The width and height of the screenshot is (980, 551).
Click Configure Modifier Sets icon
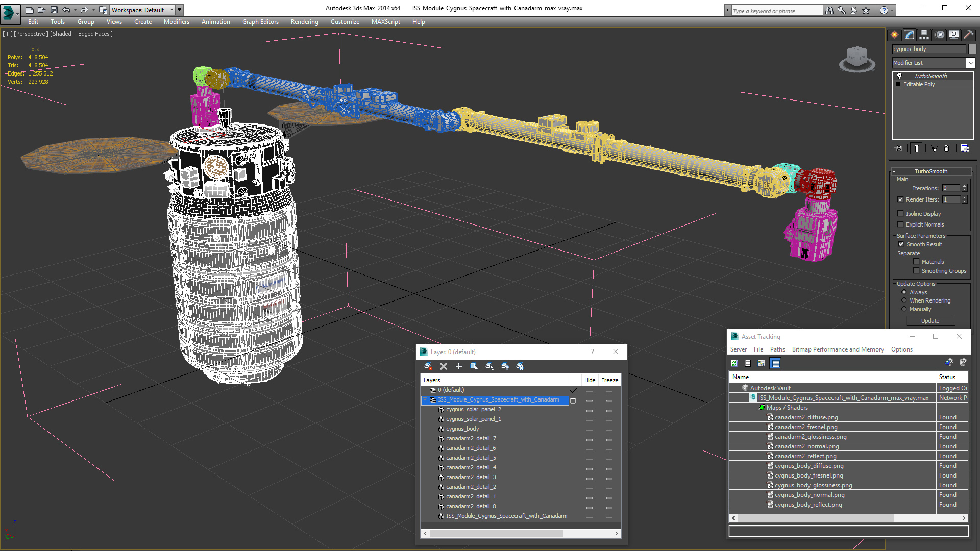coord(965,148)
